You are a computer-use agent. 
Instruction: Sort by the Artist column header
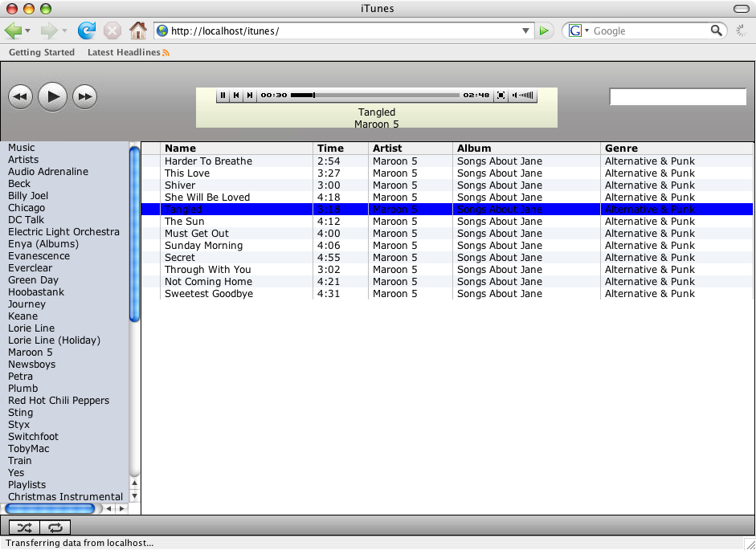(410, 149)
